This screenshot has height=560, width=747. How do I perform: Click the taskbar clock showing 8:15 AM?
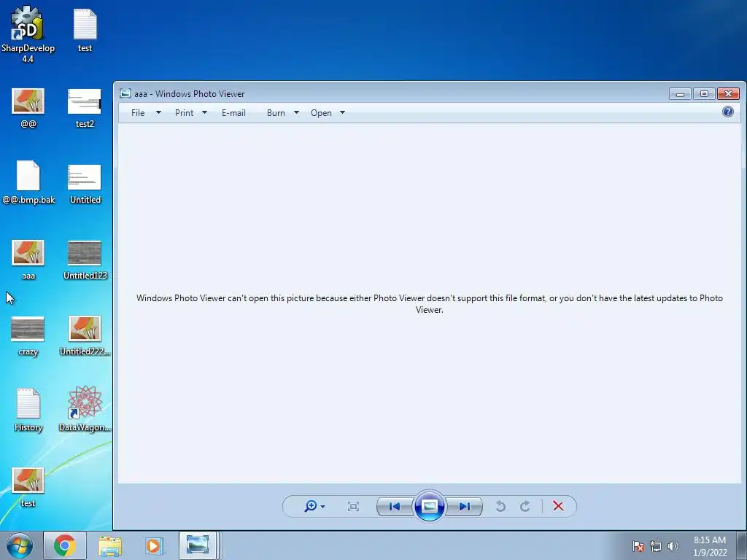coord(709,545)
